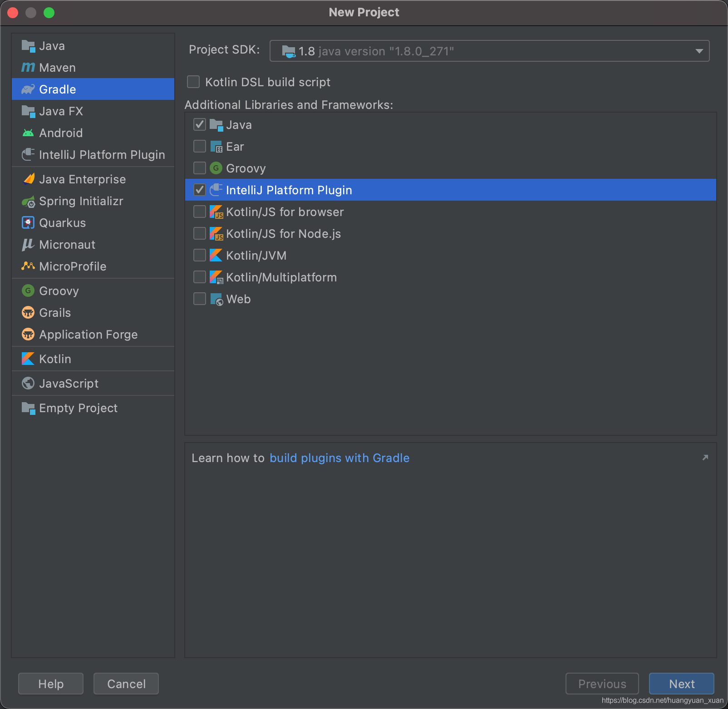728x709 pixels.
Task: Uncheck the Java framework checkbox
Action: click(199, 124)
